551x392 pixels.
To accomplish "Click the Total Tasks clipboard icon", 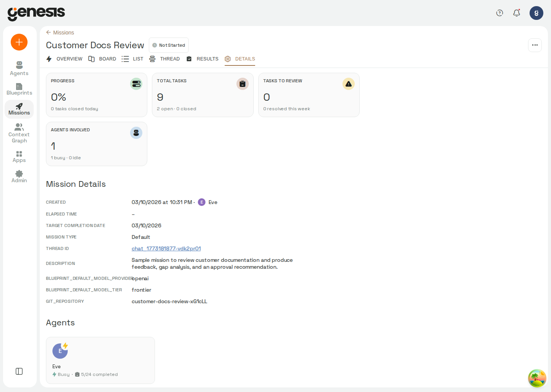I will tap(243, 84).
